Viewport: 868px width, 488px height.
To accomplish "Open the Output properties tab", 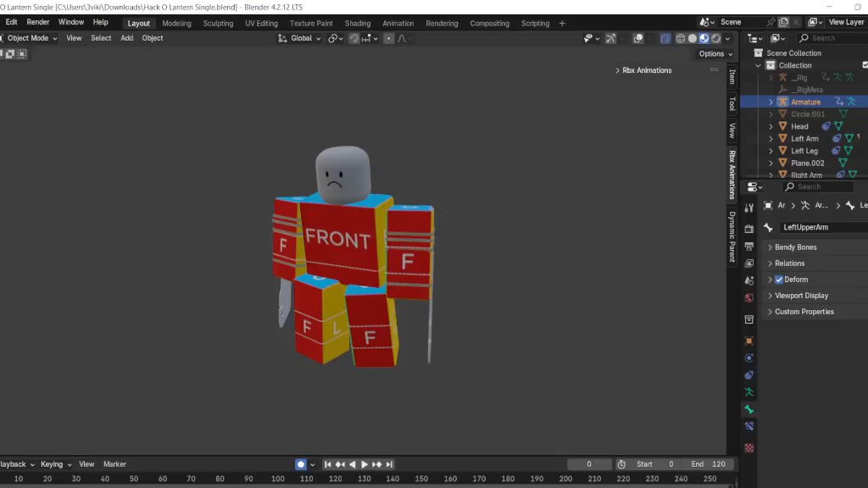I will click(749, 247).
